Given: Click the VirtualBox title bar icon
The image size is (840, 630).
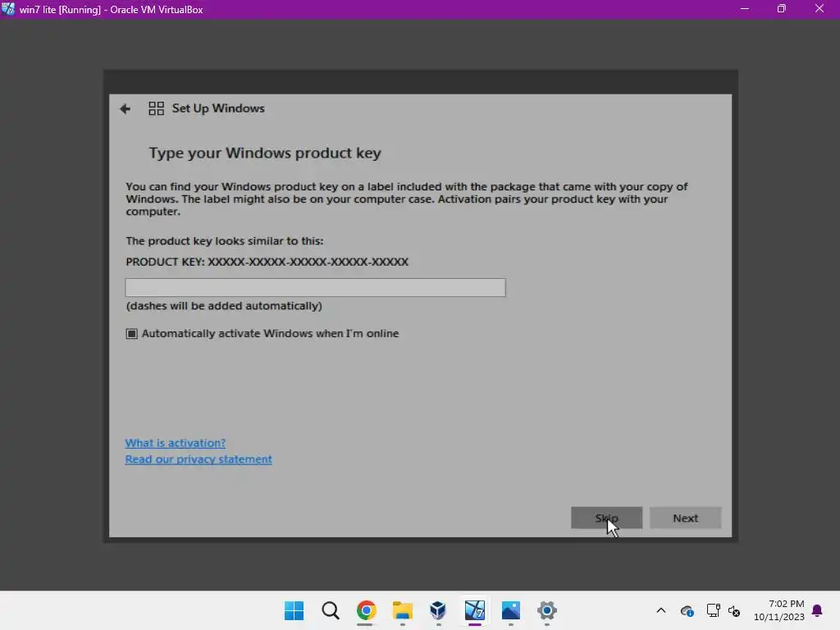Looking at the screenshot, I should tap(8, 9).
